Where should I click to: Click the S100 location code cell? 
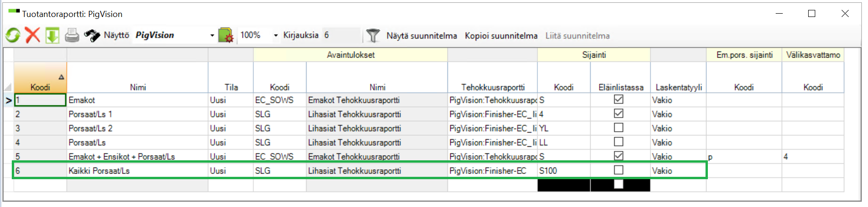pyautogui.click(x=564, y=171)
